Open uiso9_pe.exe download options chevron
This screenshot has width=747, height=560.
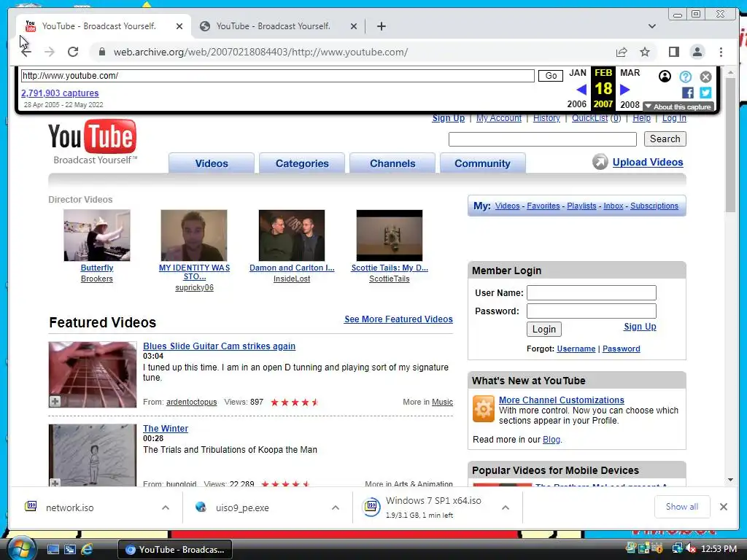coord(336,507)
